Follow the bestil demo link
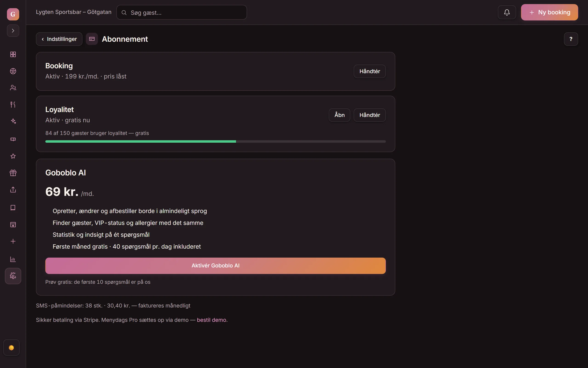 tap(211, 320)
